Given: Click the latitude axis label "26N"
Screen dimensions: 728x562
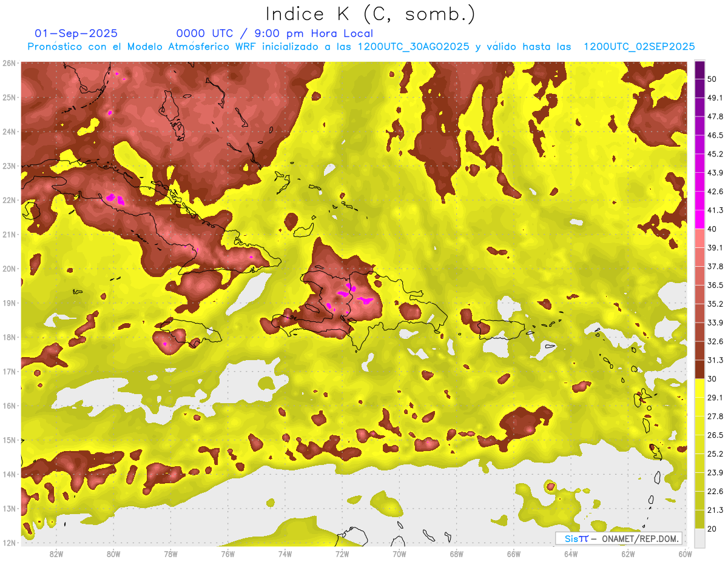Looking at the screenshot, I should pos(8,63).
